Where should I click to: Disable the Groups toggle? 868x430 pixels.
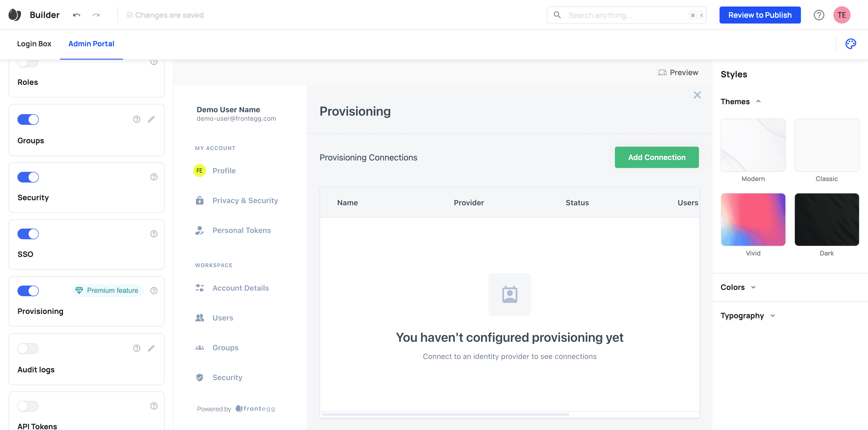[x=28, y=119]
